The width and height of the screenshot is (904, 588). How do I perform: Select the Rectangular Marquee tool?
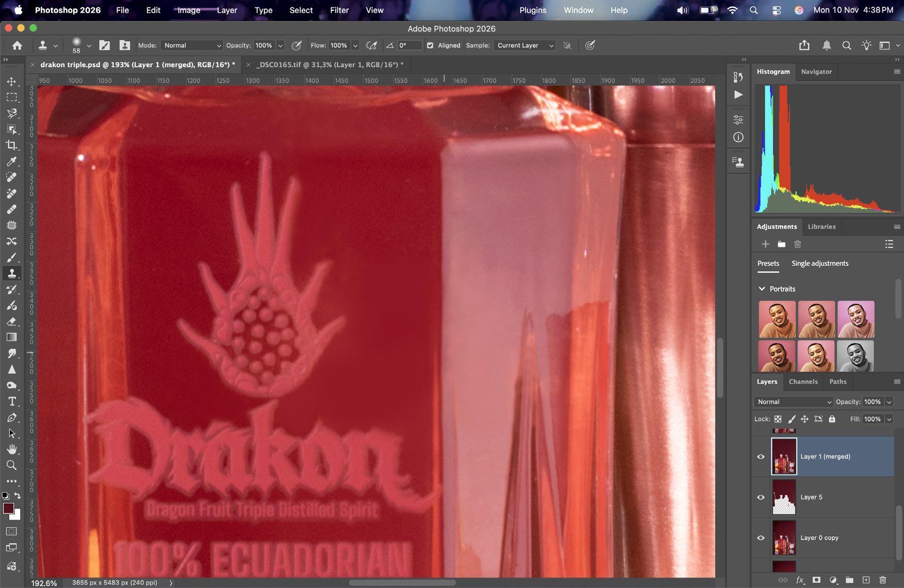[11, 97]
